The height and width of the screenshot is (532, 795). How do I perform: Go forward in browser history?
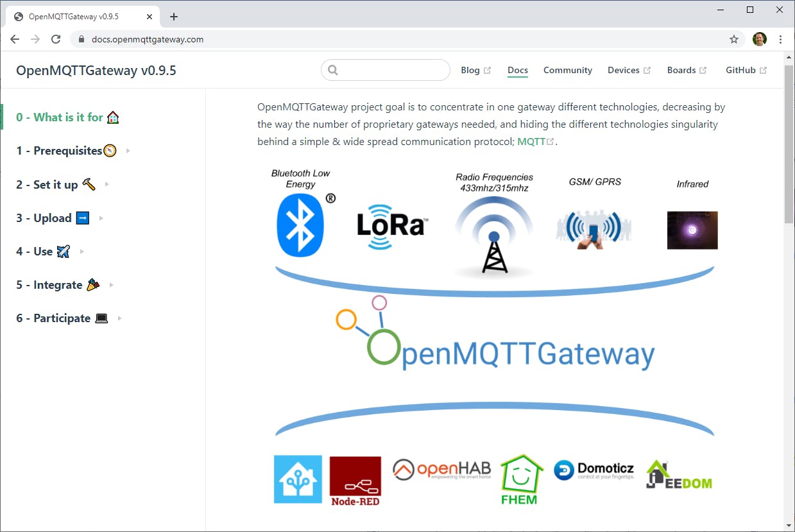coord(35,39)
